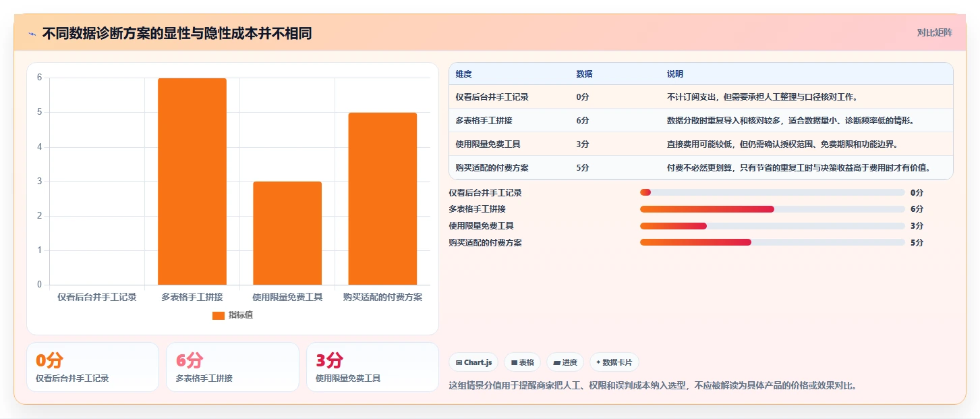This screenshot has height=419, width=980.
Task: Click x-axis label 仅看后台并手工记录
Action: tap(97, 297)
